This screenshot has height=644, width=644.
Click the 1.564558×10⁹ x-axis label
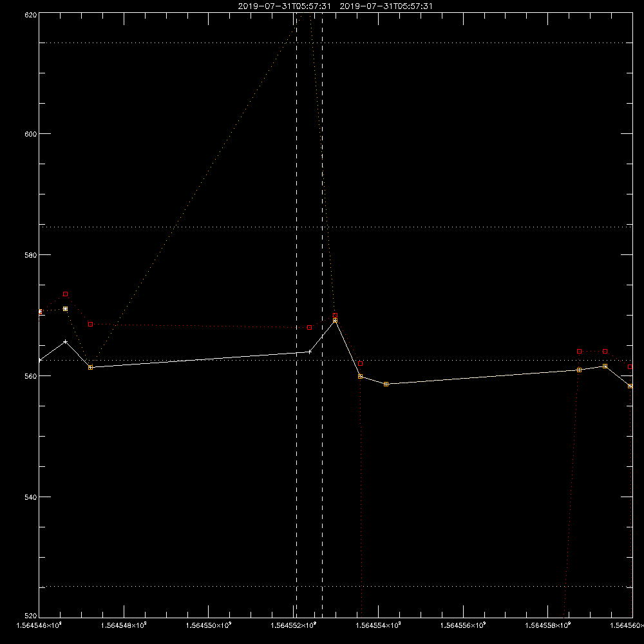point(548,625)
